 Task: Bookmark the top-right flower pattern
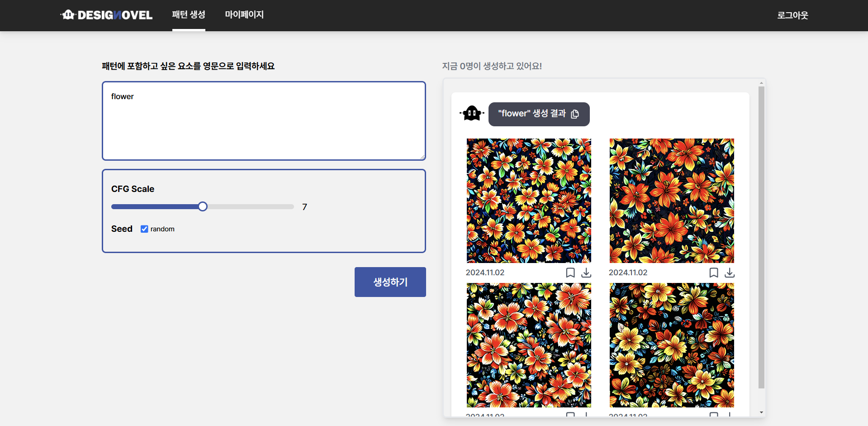714,273
